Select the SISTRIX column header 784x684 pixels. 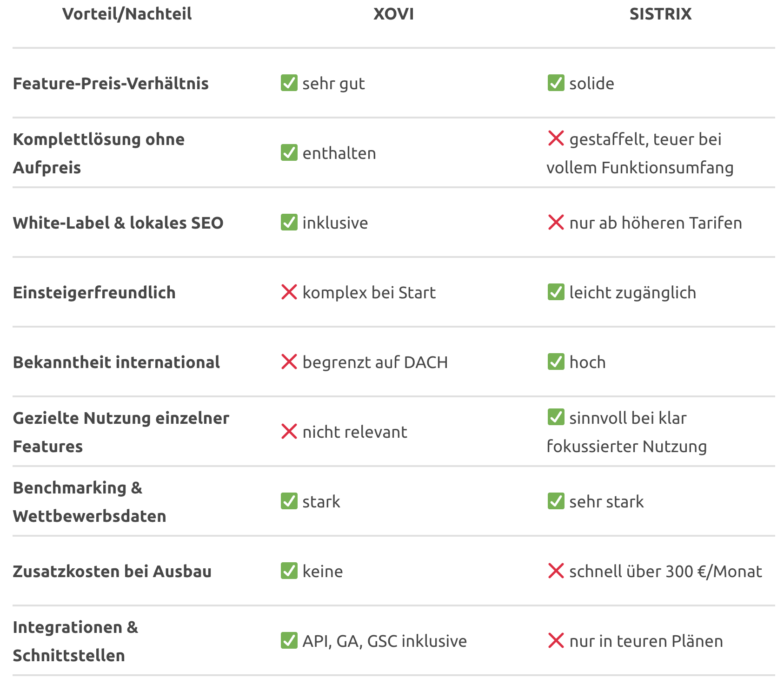[660, 14]
